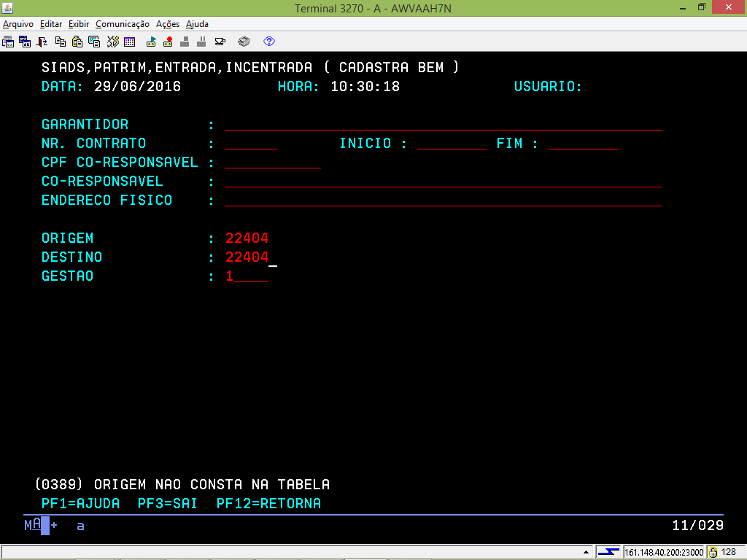Viewport: 747px width, 560px height.
Task: Click the Java coffee cup icon
Action: click(x=220, y=42)
